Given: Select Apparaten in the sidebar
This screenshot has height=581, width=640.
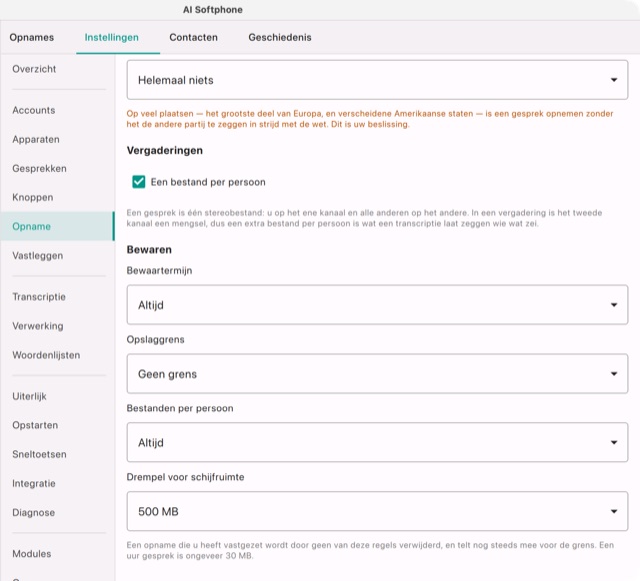Looking at the screenshot, I should (36, 140).
